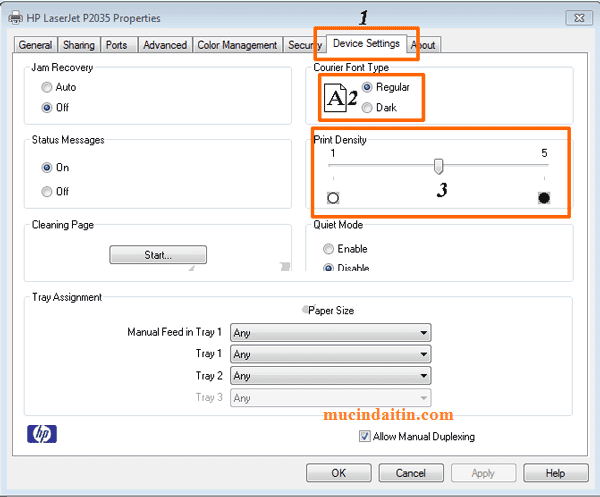Click the Tray Assignment group label
The height and width of the screenshot is (497, 600).
click(x=67, y=297)
